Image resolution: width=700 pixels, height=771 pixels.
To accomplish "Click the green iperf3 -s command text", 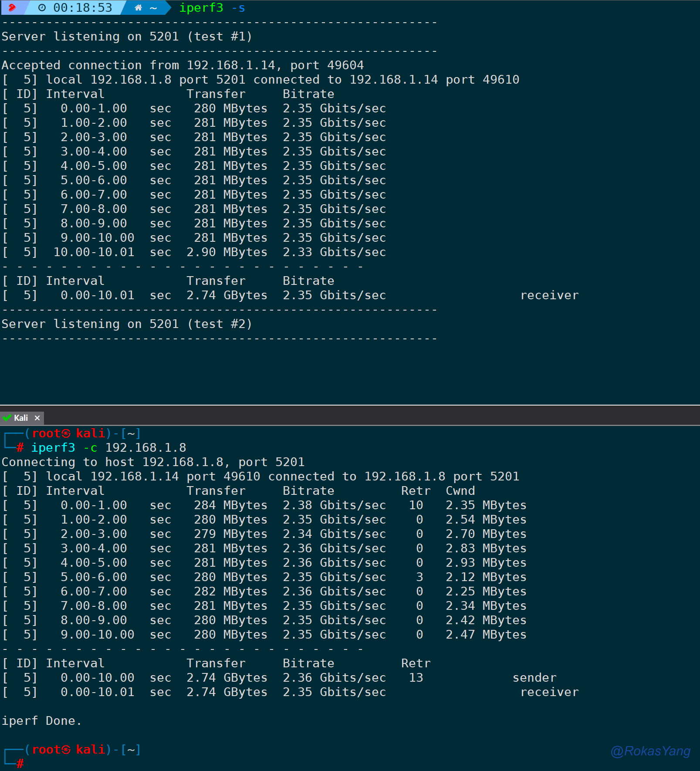I will click(x=212, y=8).
